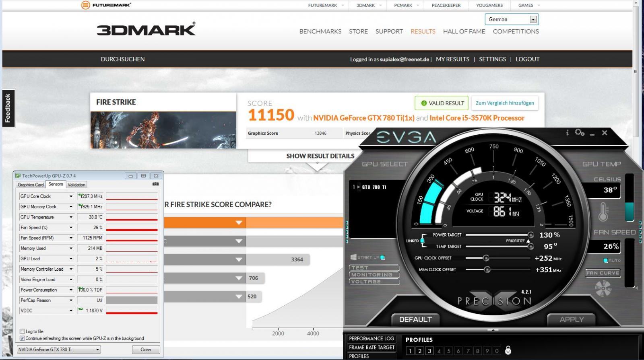Open the Fan Speed (RPM) sensor dropdown

(71, 238)
